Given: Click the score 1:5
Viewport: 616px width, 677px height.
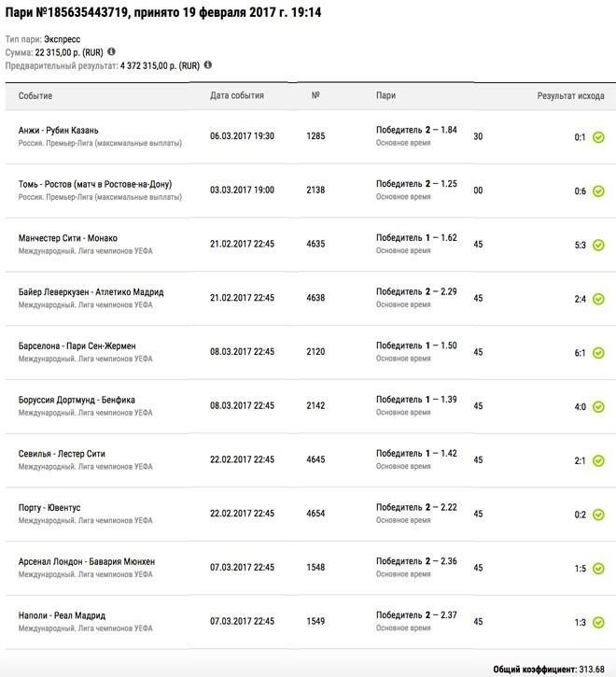Looking at the screenshot, I should point(581,569).
